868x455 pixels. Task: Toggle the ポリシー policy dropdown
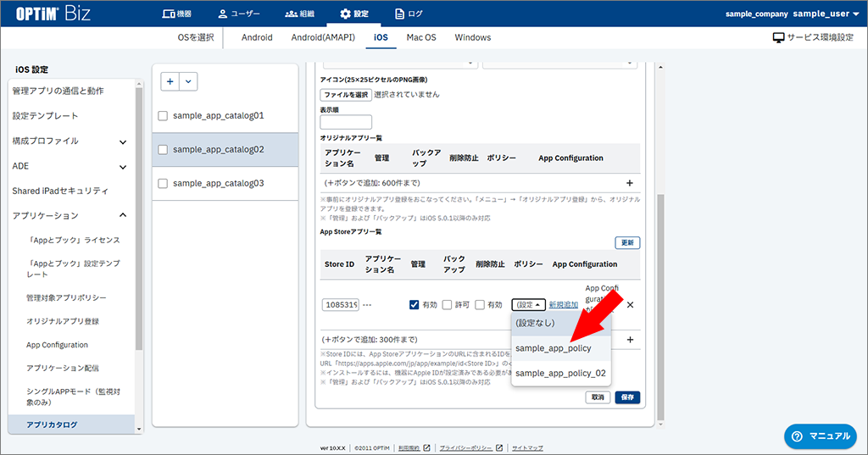click(x=529, y=304)
